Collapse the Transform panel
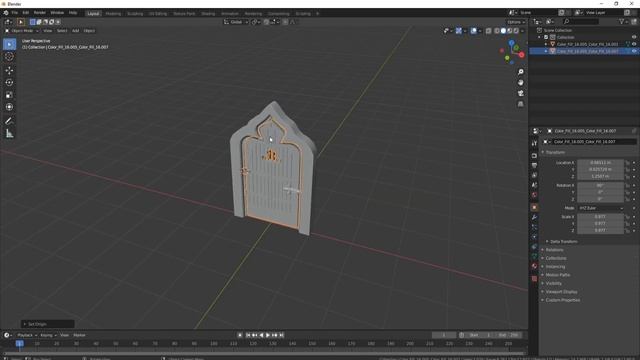The image size is (640, 360). [x=555, y=152]
